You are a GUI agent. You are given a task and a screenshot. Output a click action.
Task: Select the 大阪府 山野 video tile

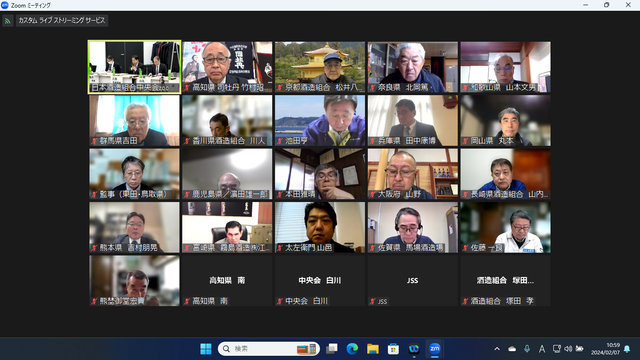(413, 174)
